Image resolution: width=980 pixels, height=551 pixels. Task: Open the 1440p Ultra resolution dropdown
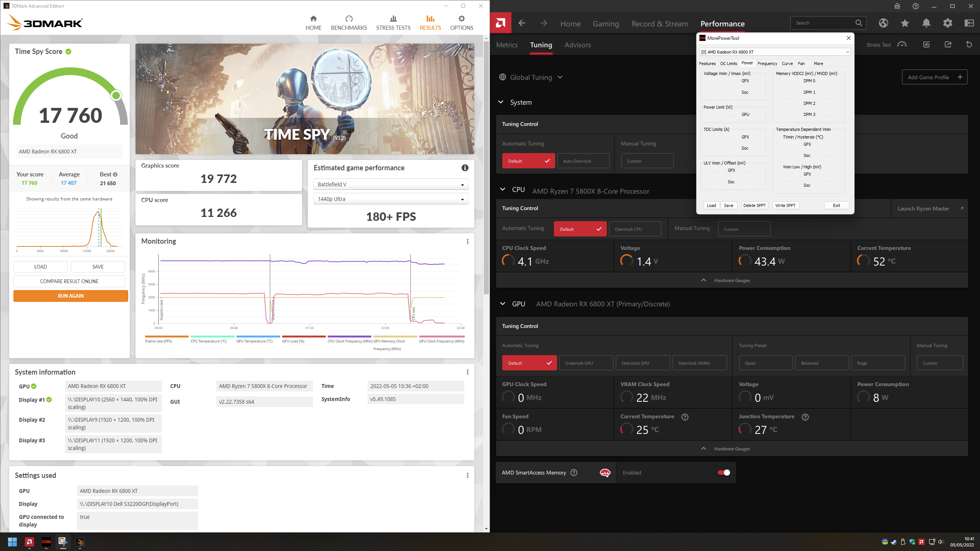[390, 199]
